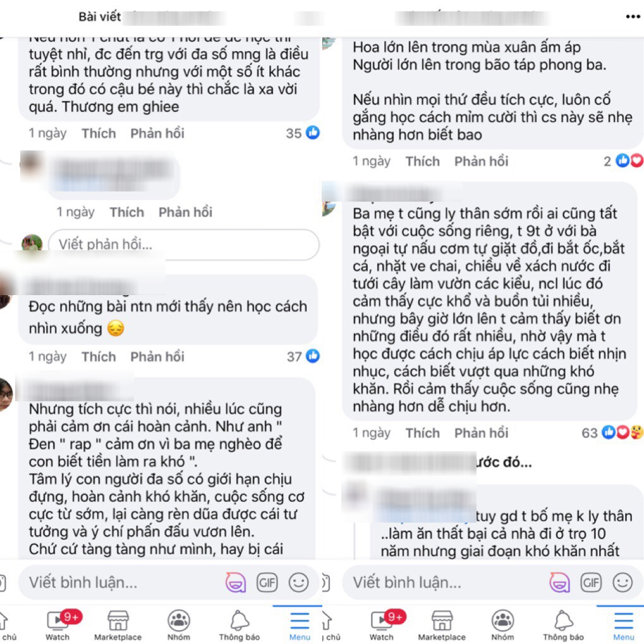Focus the 'Viết phản hồi...' reply field
Viewport: 644px width, 644px height.
coord(183,245)
